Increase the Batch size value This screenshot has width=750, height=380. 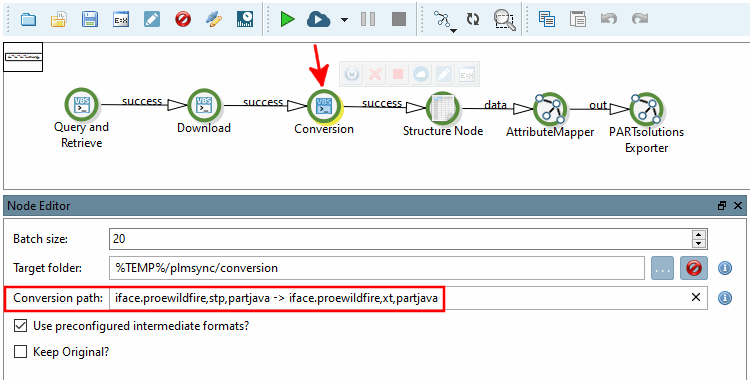699,234
